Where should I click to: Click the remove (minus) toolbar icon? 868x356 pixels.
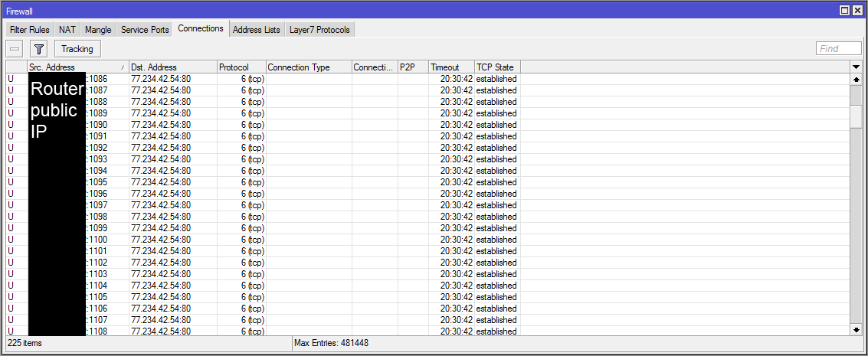[15, 49]
